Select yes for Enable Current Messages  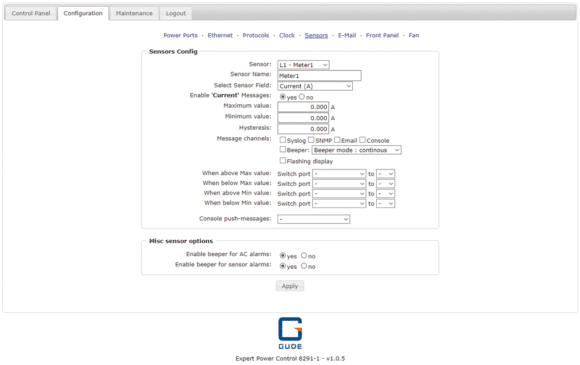(283, 97)
